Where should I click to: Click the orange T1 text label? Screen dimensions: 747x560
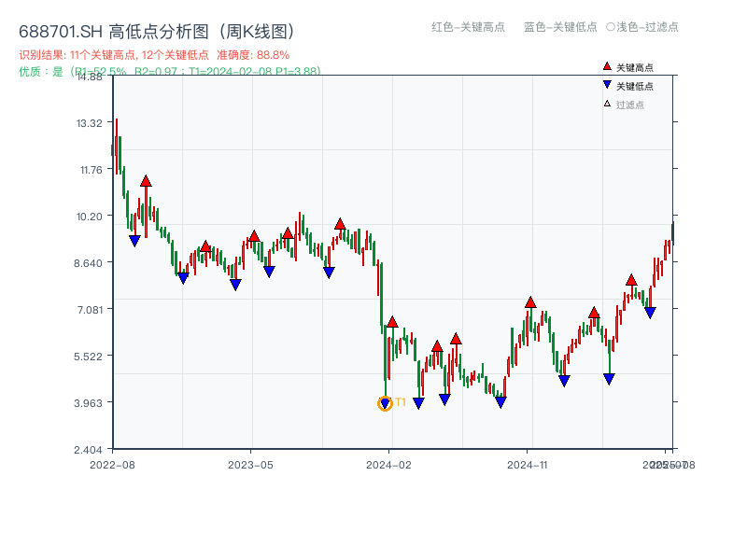[x=401, y=402]
